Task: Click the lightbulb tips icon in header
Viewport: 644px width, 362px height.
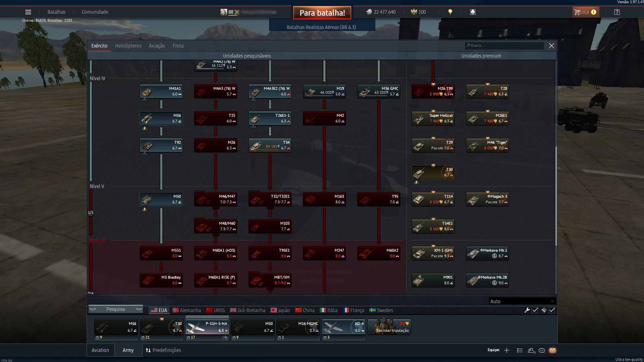Action: 450,12
